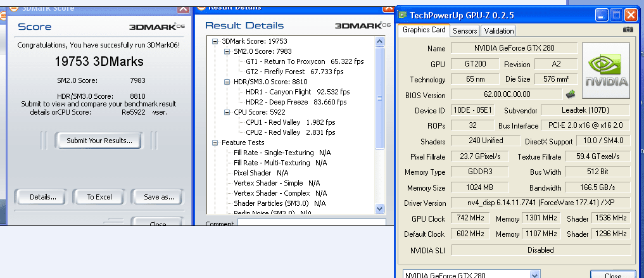The image size is (644, 278).
Task: Click the GPU-Z screenshot camera icon
Action: tap(628, 30)
